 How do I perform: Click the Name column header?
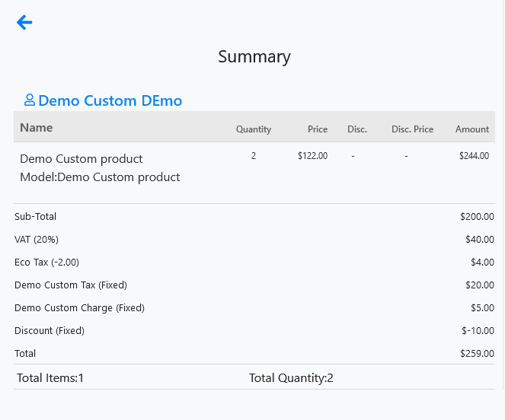point(37,128)
